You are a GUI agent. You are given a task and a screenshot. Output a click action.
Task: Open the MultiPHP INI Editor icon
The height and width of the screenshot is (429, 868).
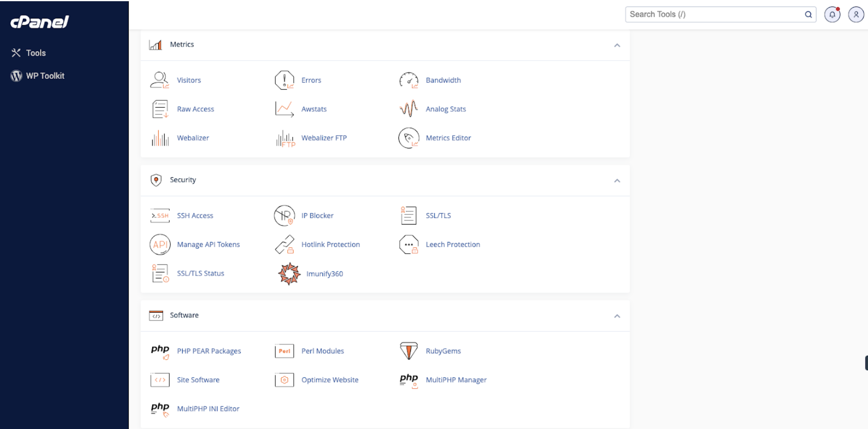[x=160, y=409]
